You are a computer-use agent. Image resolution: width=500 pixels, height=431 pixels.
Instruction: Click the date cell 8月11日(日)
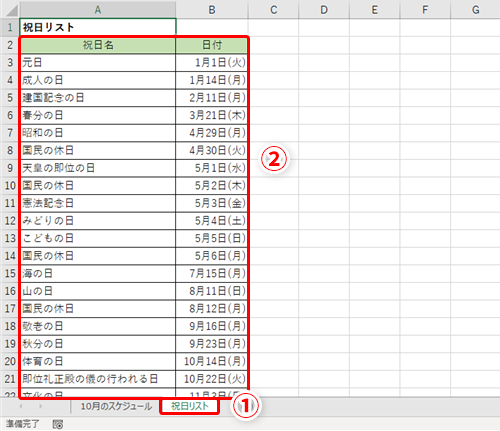coord(212,291)
